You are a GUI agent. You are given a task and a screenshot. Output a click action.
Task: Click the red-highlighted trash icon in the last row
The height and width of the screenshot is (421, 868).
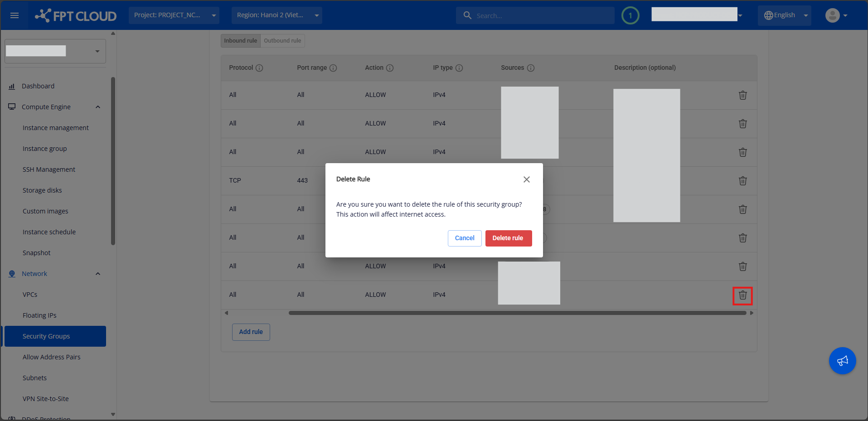click(742, 295)
